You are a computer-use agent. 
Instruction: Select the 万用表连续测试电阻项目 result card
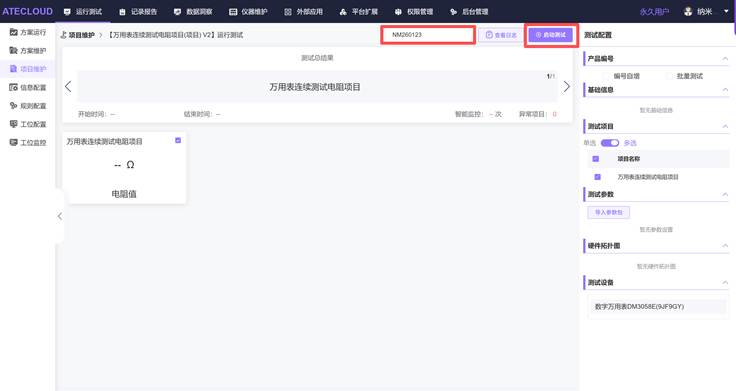click(x=124, y=168)
